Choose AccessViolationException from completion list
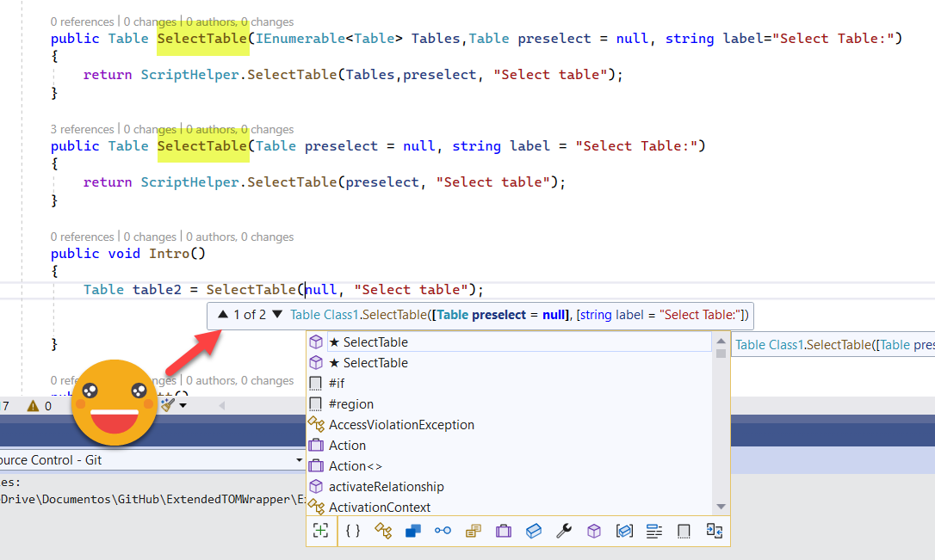 (x=401, y=425)
